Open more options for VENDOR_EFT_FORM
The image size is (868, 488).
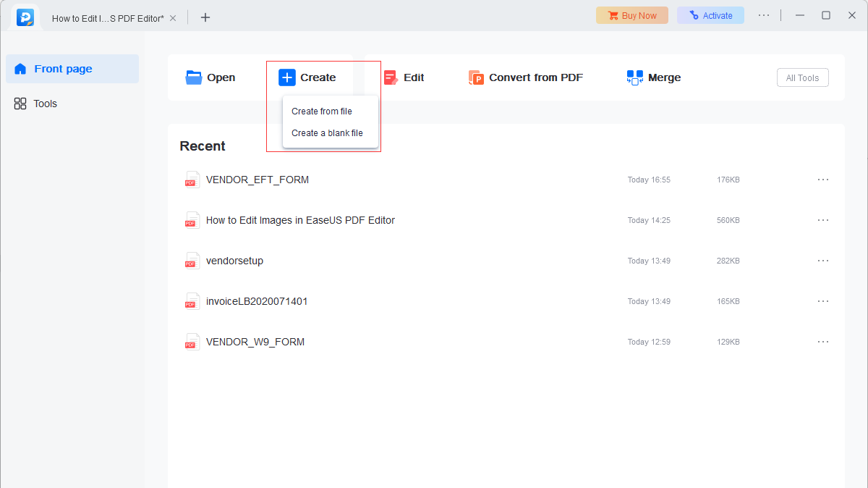pos(823,180)
